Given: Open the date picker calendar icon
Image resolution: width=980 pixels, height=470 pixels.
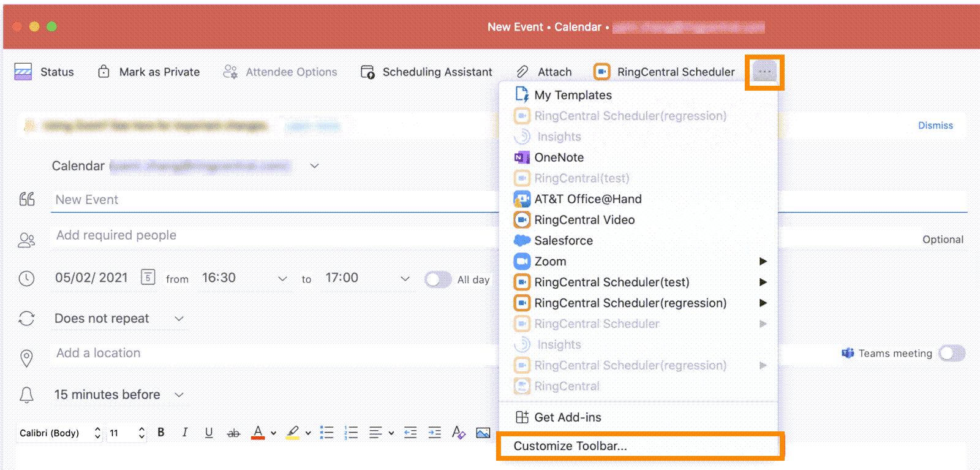Looking at the screenshot, I should pyautogui.click(x=148, y=278).
